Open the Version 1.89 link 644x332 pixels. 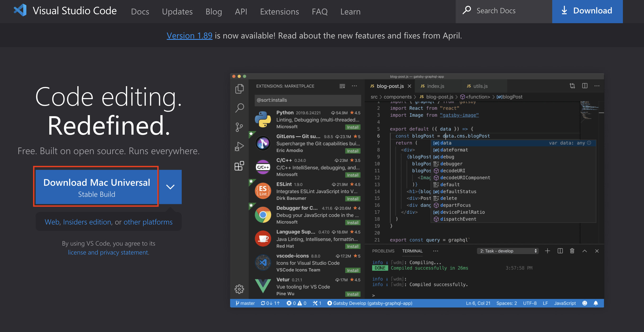click(189, 36)
